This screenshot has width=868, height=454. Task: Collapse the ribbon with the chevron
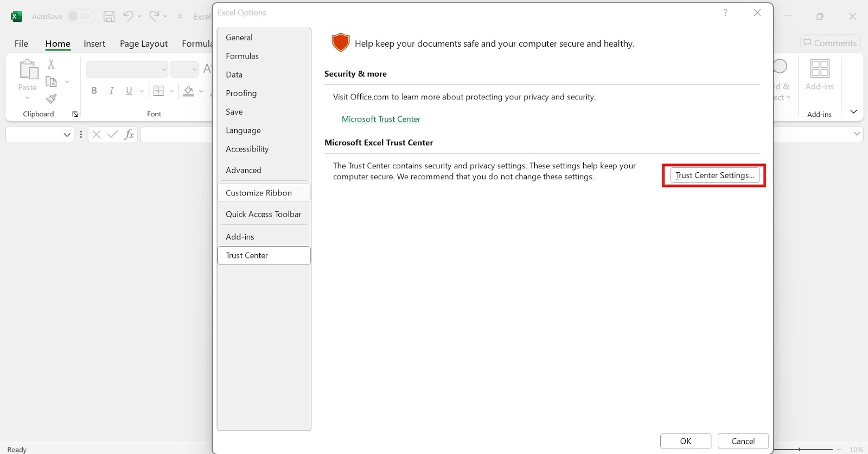point(853,112)
